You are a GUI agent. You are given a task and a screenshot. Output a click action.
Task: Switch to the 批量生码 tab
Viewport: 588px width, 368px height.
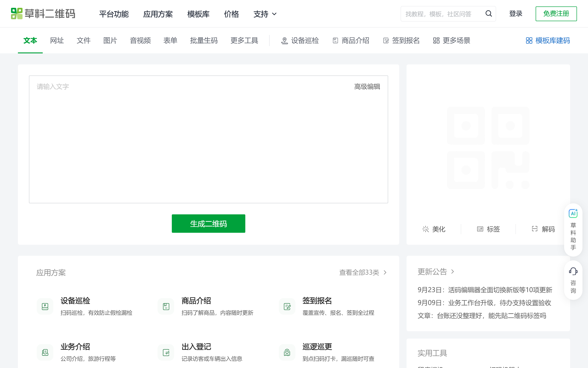(204, 40)
